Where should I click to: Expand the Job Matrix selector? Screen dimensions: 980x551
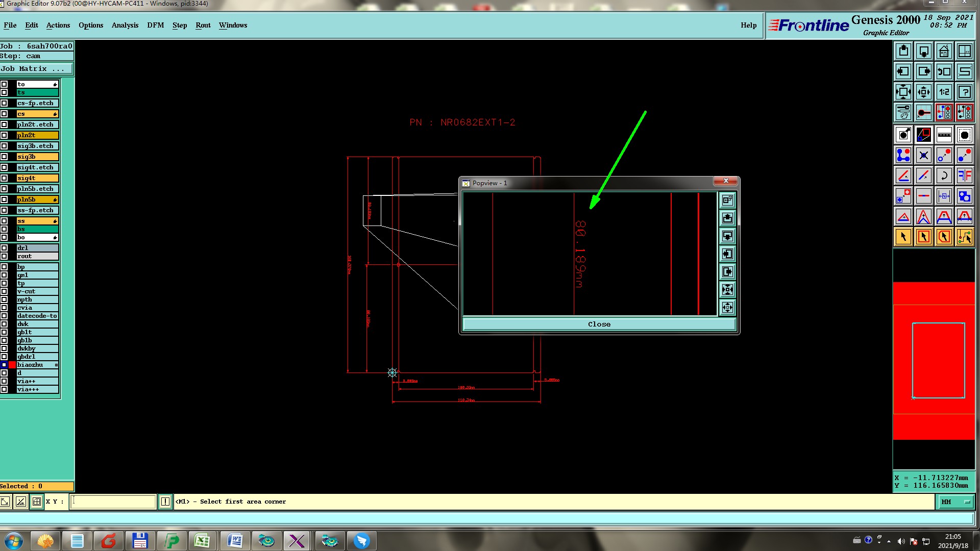pos(36,69)
